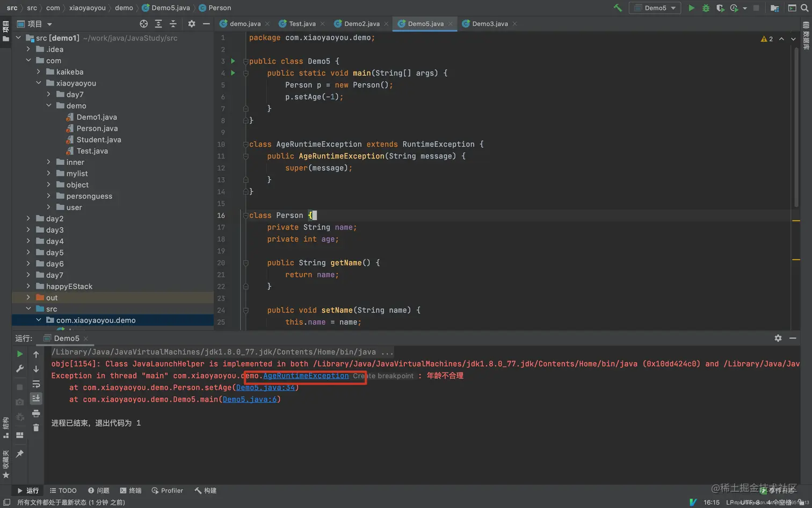Click the locate current file target icon

tap(143, 24)
